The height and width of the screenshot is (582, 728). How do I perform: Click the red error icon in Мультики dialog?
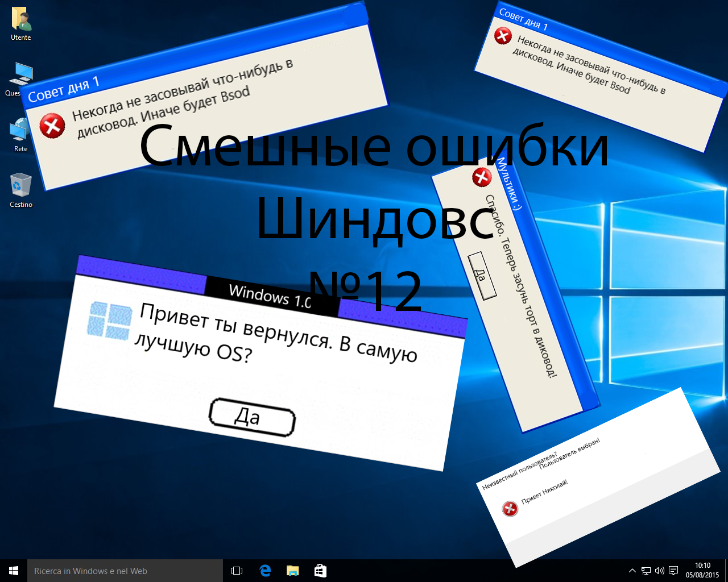(x=482, y=177)
